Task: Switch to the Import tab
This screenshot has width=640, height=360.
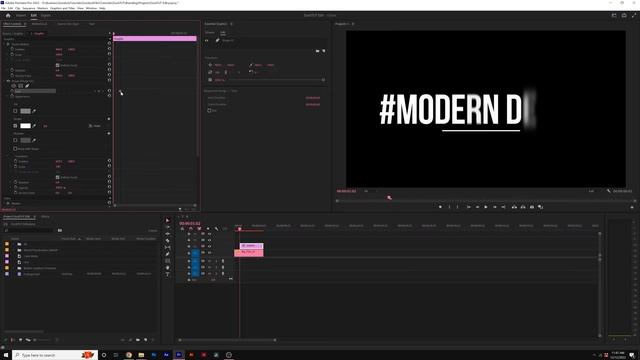Action: coord(21,16)
